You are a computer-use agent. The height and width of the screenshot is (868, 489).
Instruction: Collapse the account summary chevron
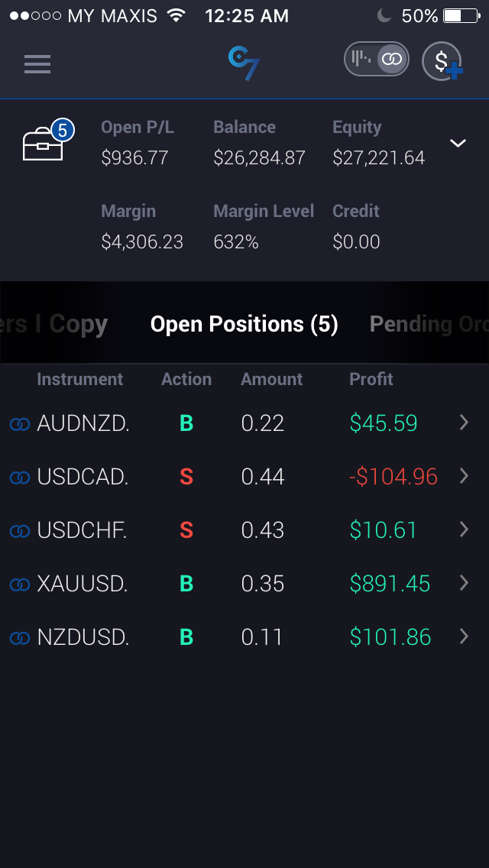pos(458,143)
